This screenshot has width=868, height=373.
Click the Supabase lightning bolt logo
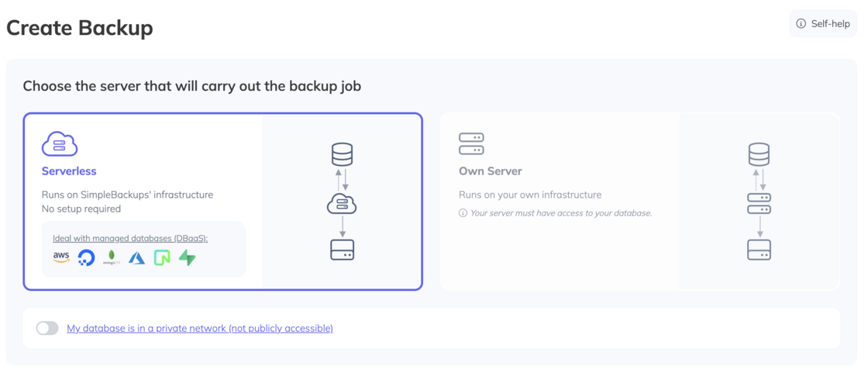click(187, 257)
